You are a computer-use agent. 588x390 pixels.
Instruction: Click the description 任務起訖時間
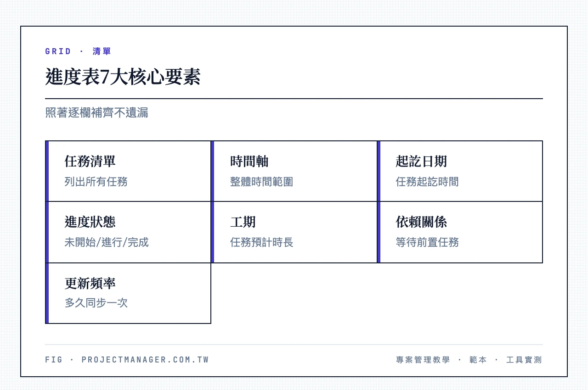[427, 182]
